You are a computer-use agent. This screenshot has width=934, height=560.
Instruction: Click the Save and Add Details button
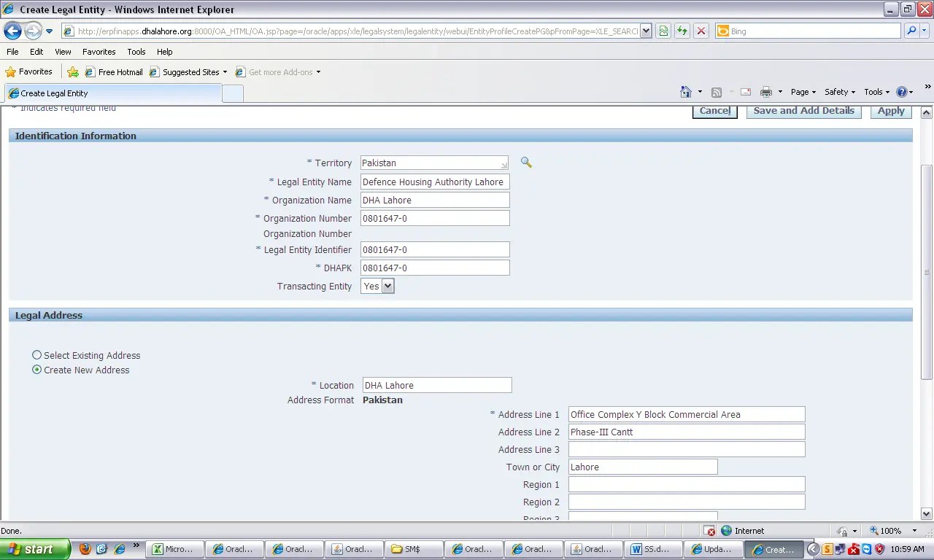pyautogui.click(x=803, y=110)
